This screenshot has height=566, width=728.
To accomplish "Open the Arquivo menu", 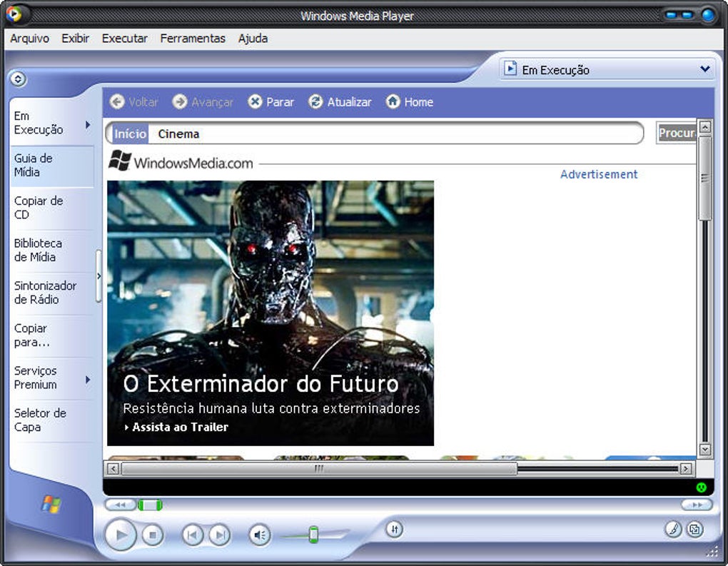I will tap(30, 39).
